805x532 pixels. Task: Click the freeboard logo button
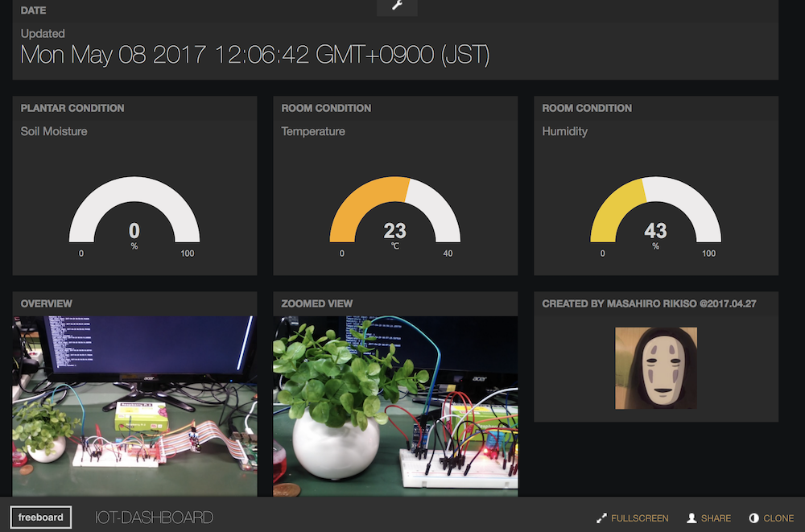(x=40, y=518)
